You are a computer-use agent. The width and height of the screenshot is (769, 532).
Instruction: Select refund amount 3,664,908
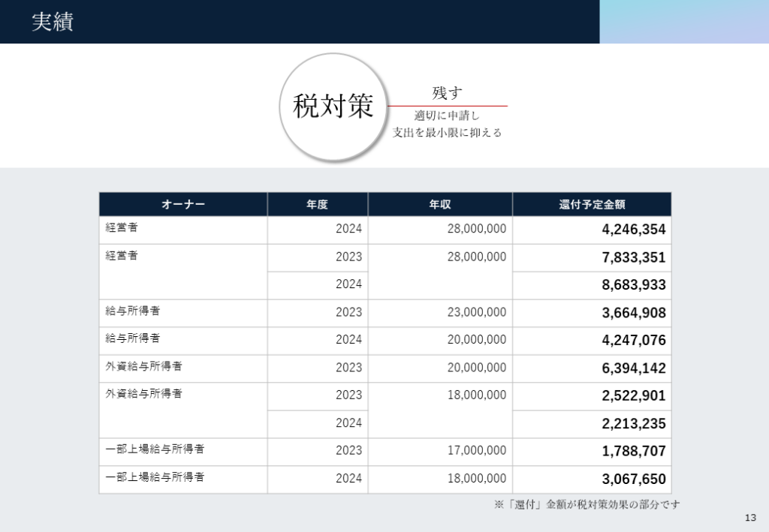click(634, 313)
